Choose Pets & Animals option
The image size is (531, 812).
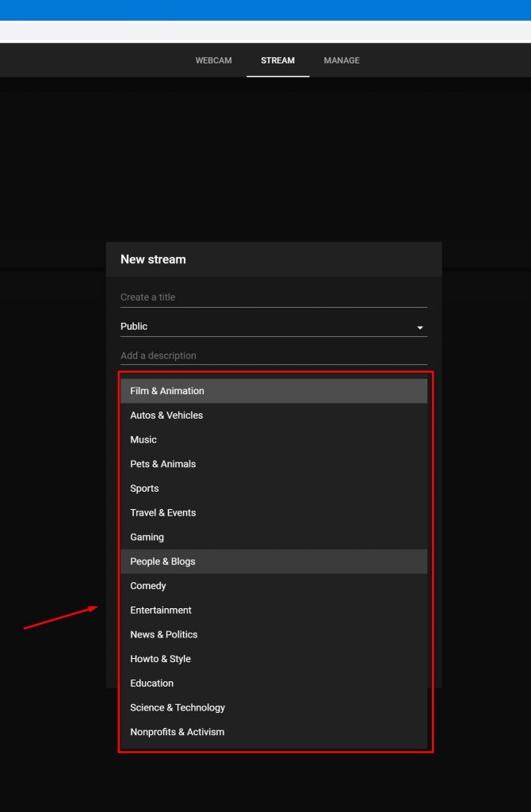273,464
